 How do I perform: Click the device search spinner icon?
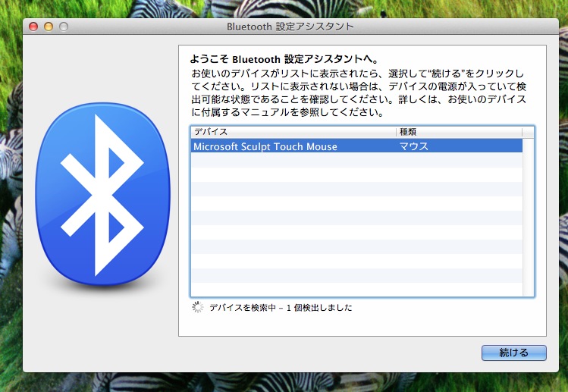tap(197, 307)
